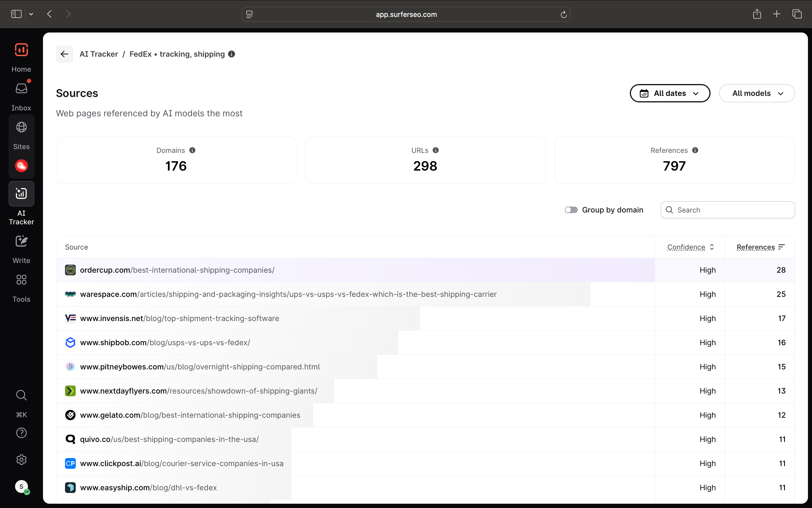
Task: Open the settings gear in sidebar
Action: click(x=21, y=460)
